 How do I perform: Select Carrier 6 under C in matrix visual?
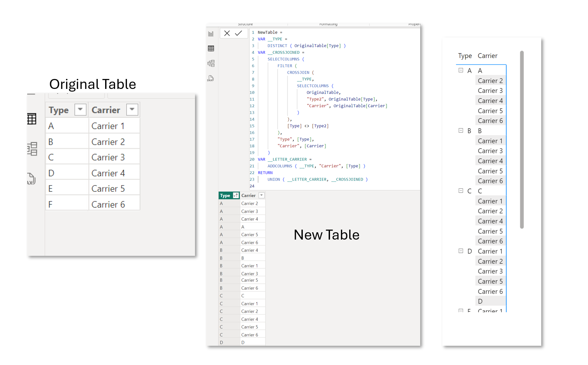click(x=490, y=241)
